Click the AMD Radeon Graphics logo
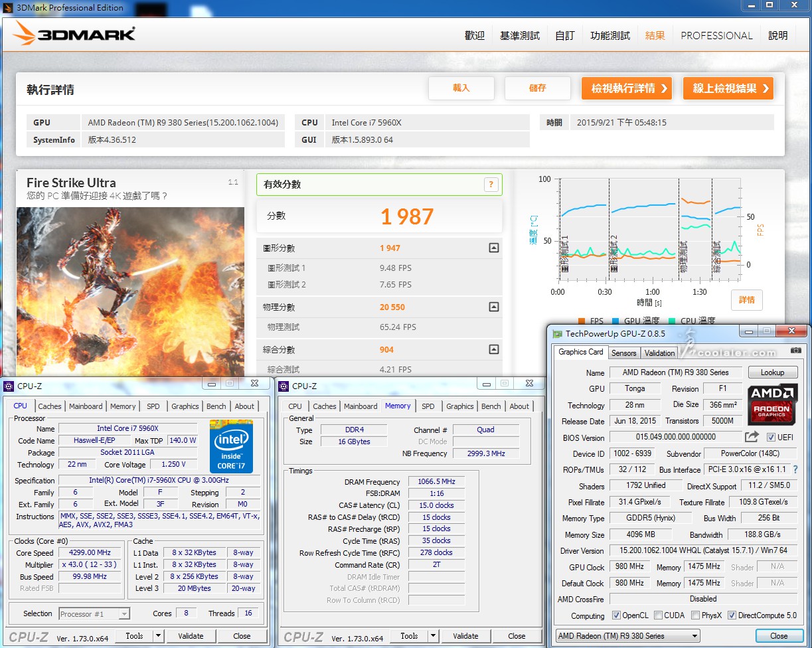The height and width of the screenshot is (648, 812). click(772, 404)
